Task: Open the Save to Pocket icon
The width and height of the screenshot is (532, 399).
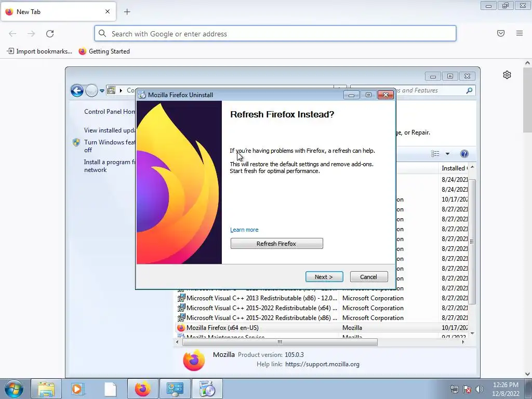Action: pos(500,33)
